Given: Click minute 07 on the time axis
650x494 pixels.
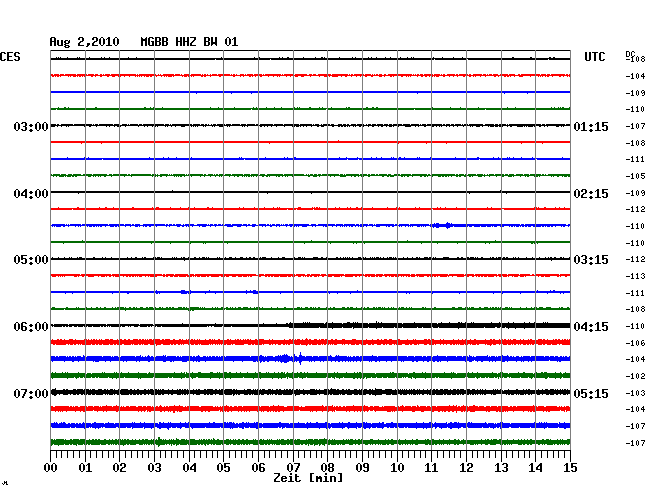Looking at the screenshot, I should coord(293,468).
